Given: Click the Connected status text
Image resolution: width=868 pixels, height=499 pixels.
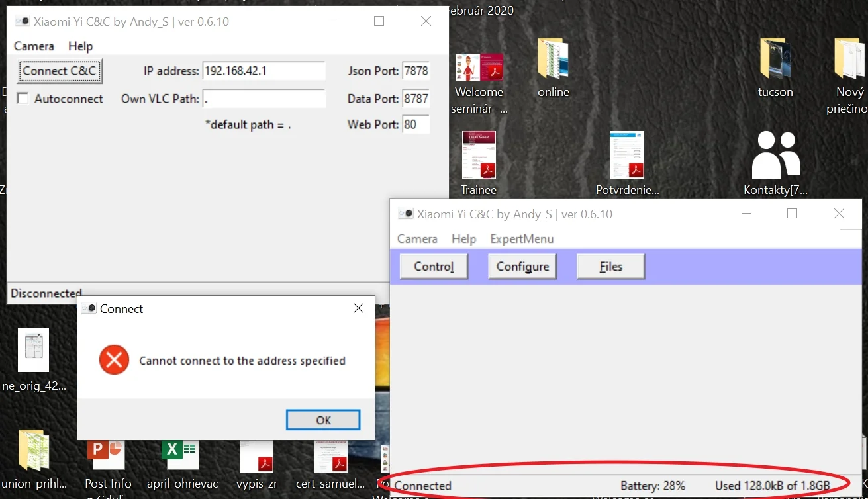Looking at the screenshot, I should pos(422,486).
